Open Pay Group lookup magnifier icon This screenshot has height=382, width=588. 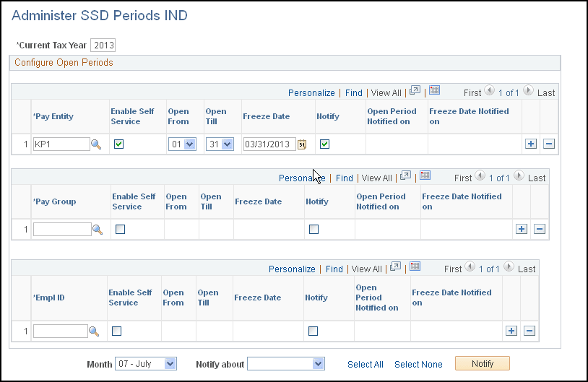point(98,230)
